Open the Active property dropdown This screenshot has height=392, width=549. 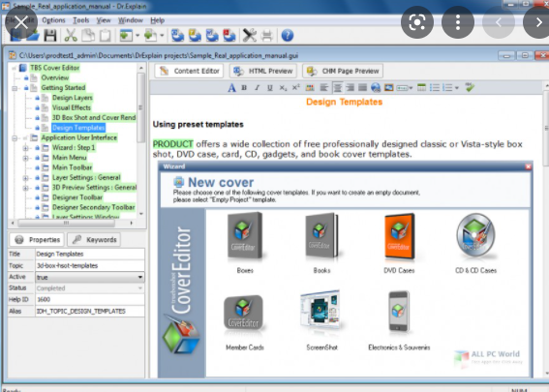pos(140,277)
